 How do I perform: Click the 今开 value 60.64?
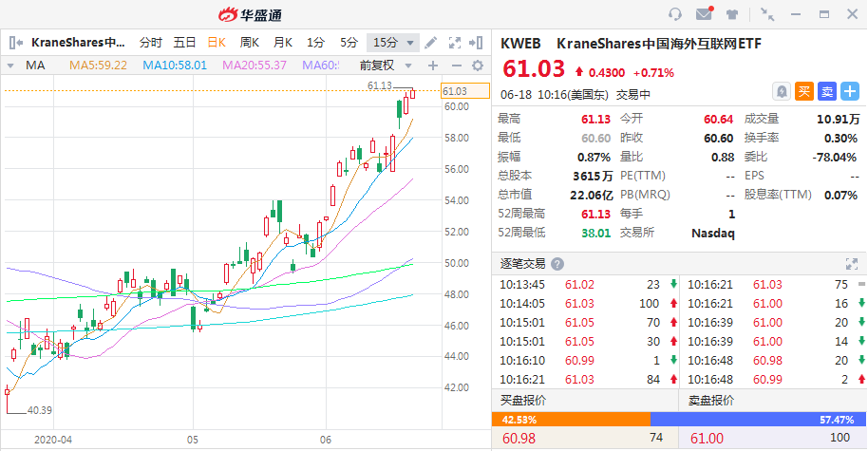(x=718, y=119)
